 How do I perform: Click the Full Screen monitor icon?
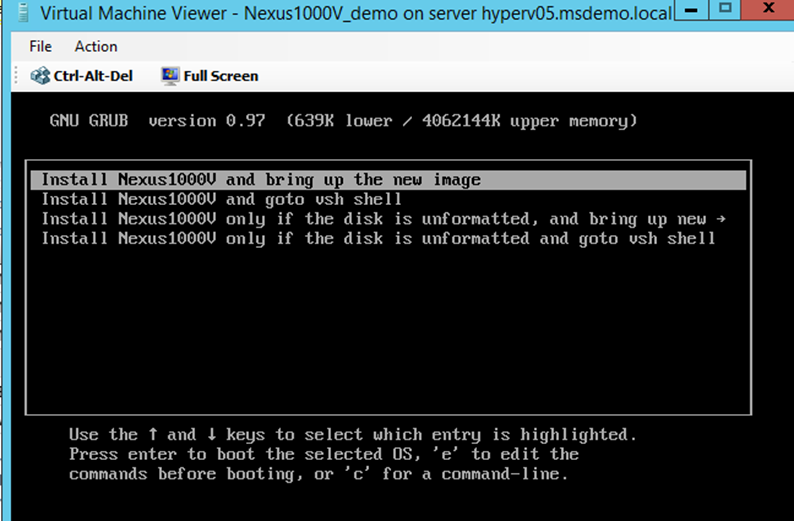(170, 76)
